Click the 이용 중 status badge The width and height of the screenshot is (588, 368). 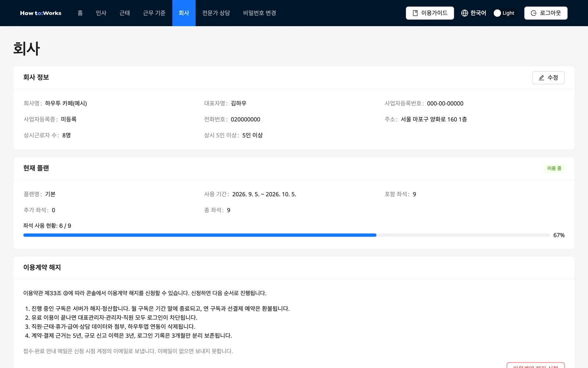point(554,168)
